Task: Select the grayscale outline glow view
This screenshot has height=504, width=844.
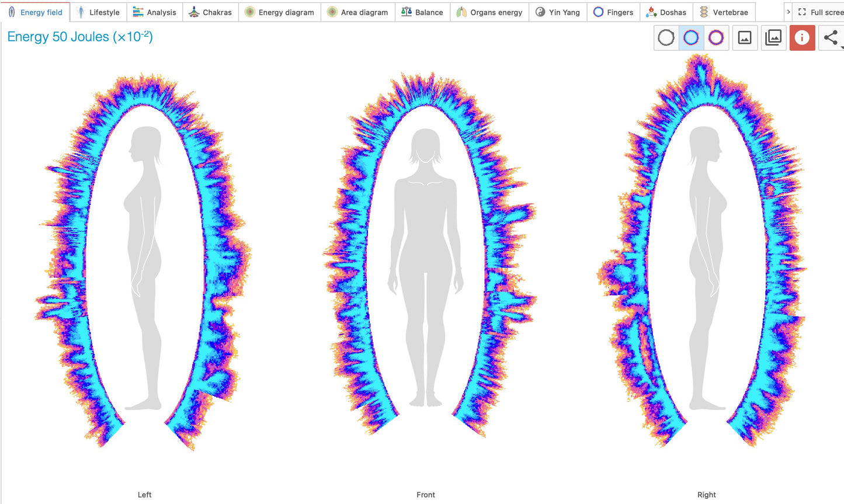Action: [666, 38]
